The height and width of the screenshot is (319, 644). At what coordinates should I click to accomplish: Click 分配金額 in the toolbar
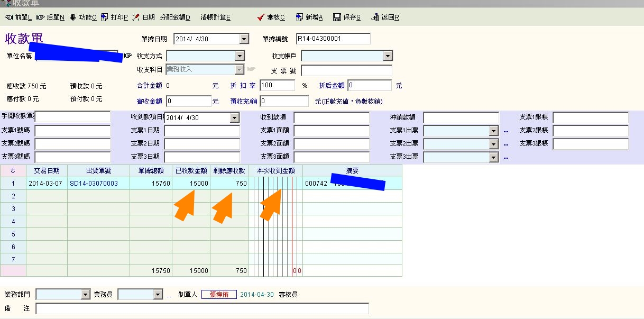(174, 17)
